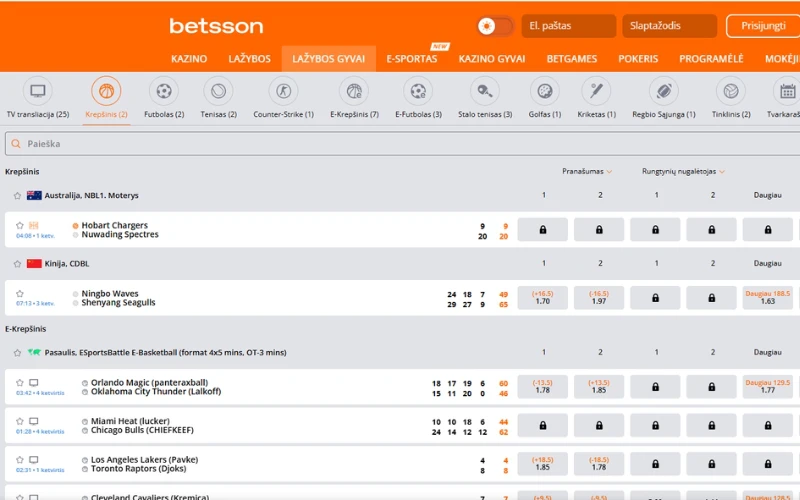Screen dimensions: 800x500
Task: Click the El. paštas email field
Action: pos(569,26)
